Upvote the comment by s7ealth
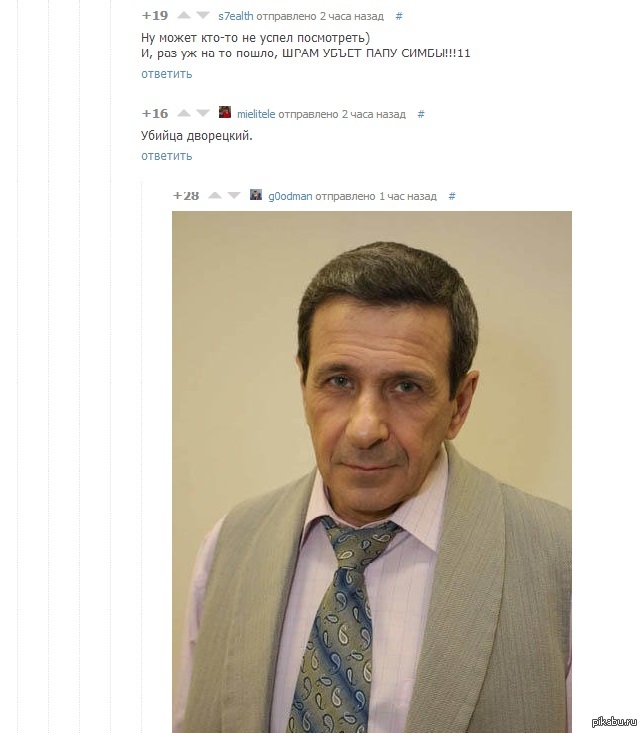642x733 pixels. click(184, 15)
